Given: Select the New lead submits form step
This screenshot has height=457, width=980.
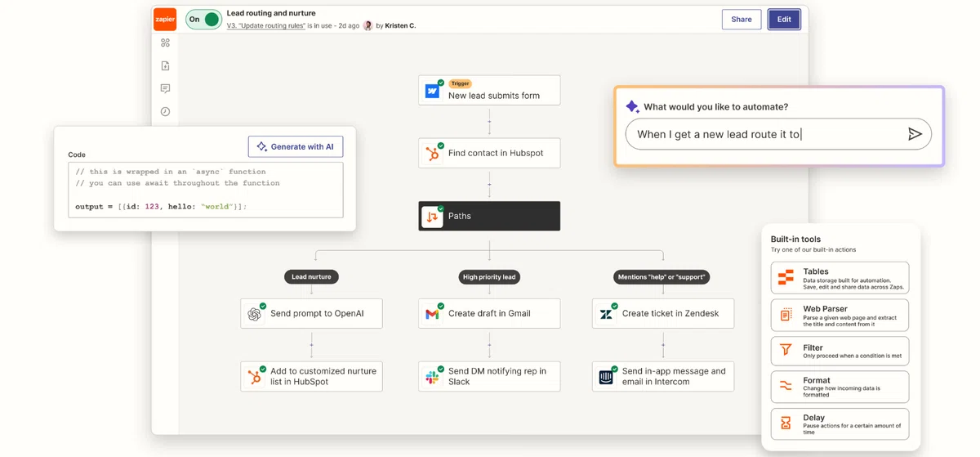Looking at the screenshot, I should point(489,90).
